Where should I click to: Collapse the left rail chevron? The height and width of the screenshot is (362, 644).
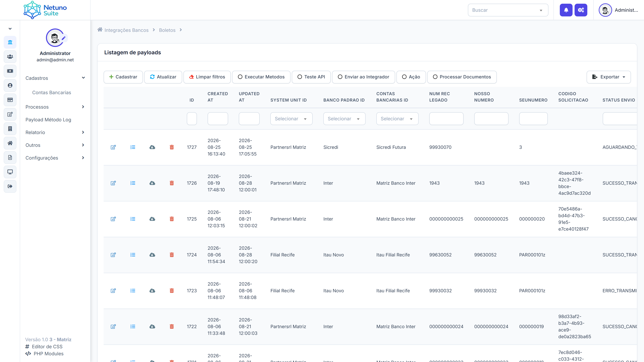coord(10,29)
